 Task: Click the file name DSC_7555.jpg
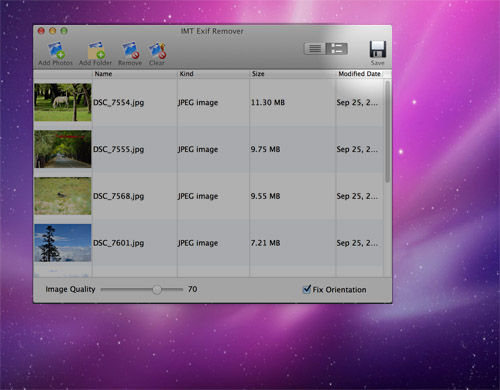tap(119, 149)
